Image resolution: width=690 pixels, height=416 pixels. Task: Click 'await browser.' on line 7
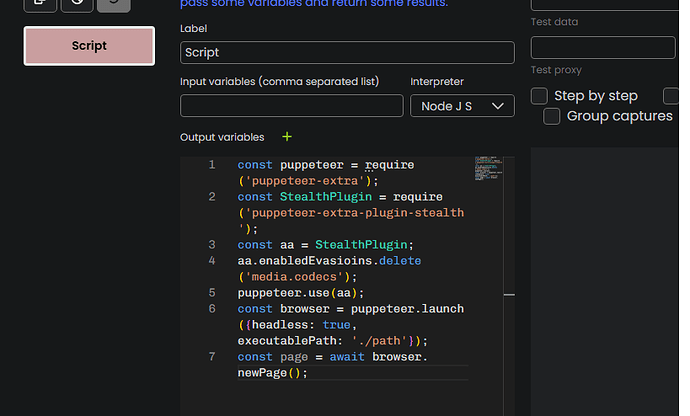[378, 357]
